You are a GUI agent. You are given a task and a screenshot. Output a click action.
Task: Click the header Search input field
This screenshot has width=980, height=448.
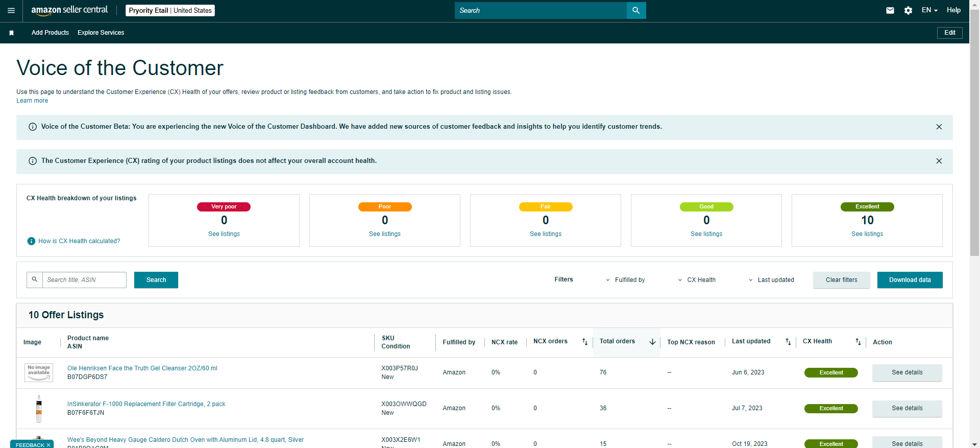click(x=541, y=10)
